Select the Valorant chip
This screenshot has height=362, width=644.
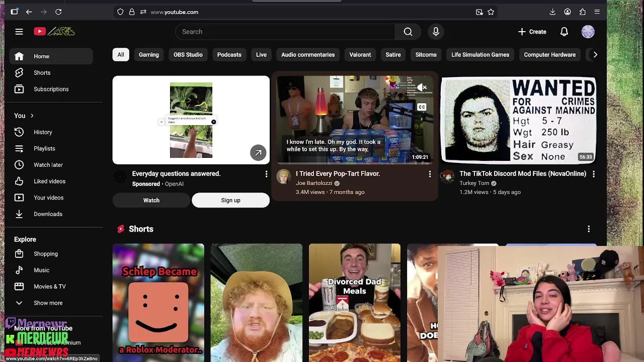pos(360,55)
